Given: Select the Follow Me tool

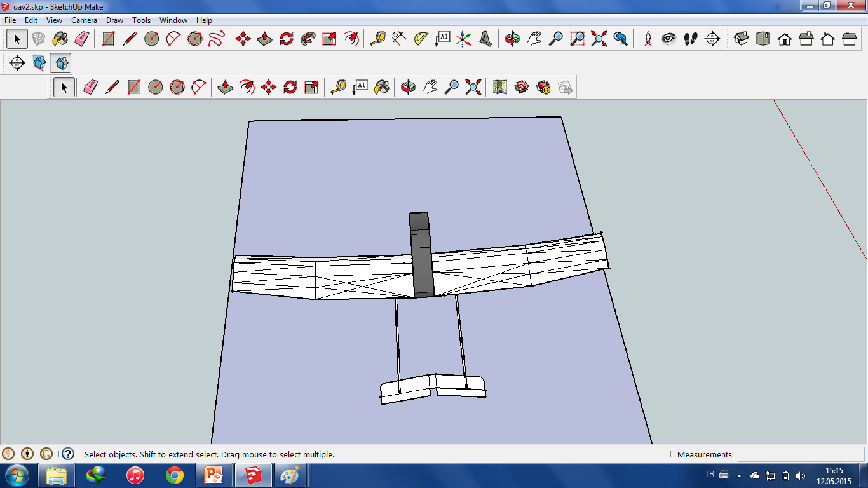Looking at the screenshot, I should [x=307, y=38].
